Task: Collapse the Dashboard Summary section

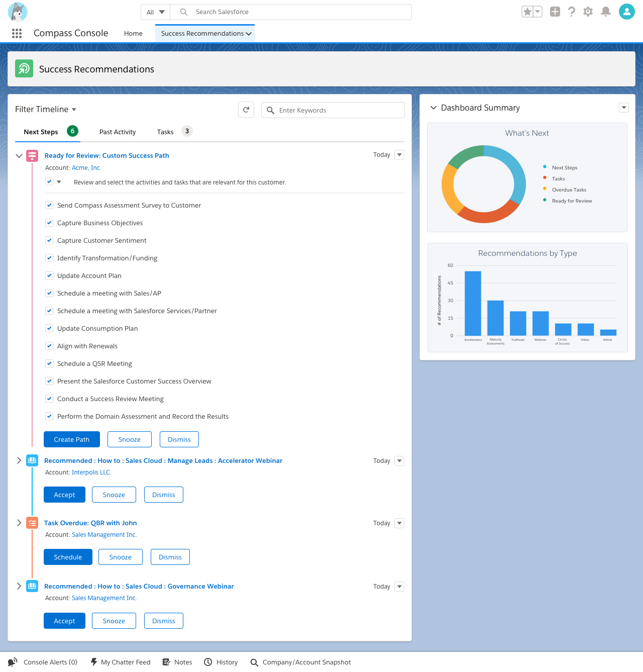Action: [x=434, y=108]
